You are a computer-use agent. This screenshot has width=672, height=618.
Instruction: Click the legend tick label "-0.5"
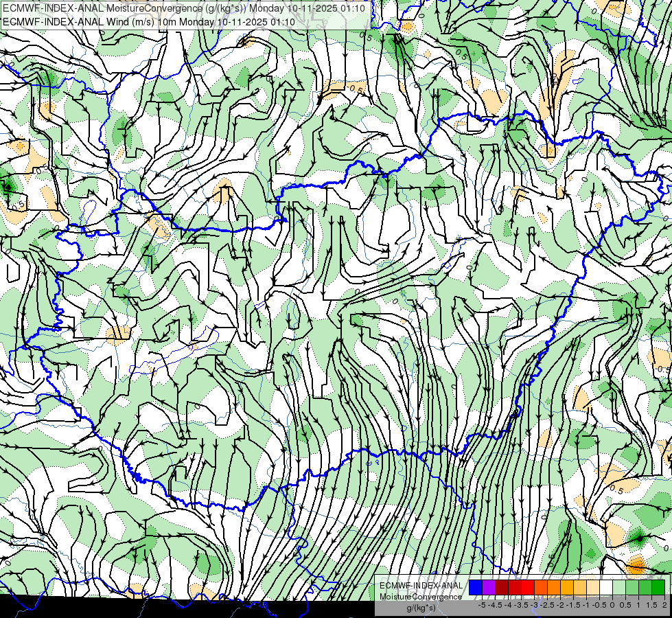599,605
